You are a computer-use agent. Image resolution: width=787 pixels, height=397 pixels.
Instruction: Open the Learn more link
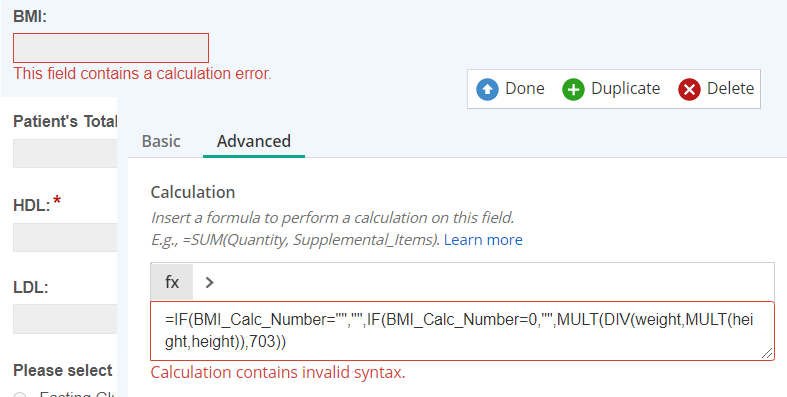483,240
